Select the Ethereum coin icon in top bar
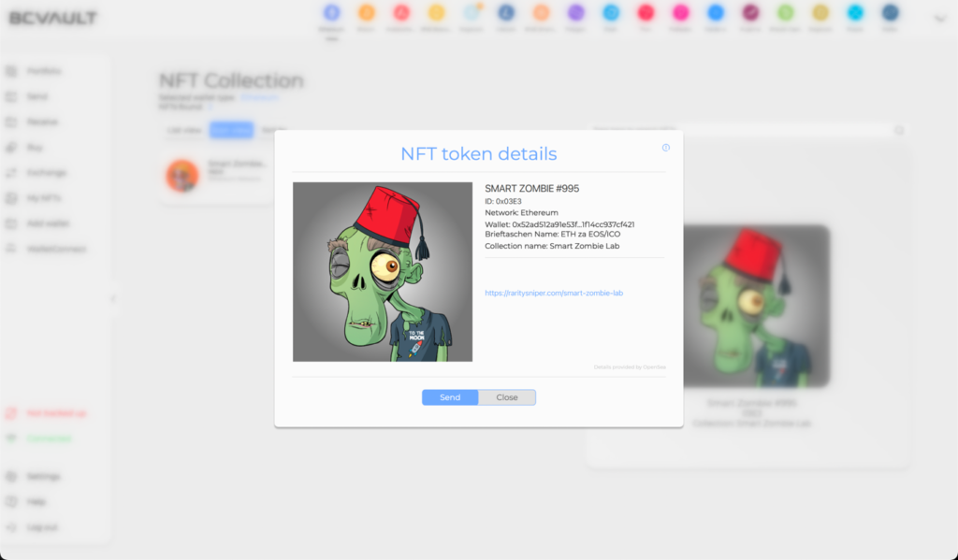 (x=331, y=12)
